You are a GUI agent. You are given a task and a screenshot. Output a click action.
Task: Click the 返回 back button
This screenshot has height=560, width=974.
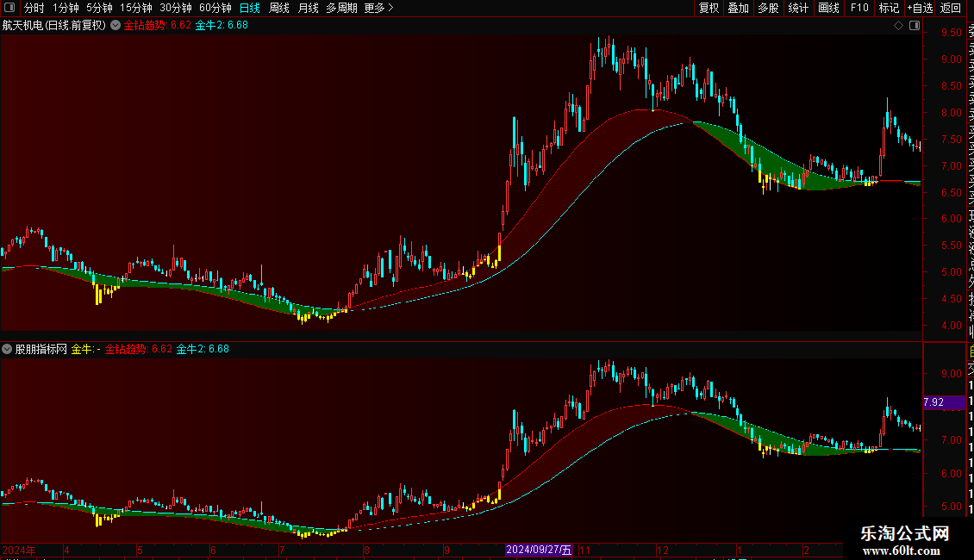[951, 8]
